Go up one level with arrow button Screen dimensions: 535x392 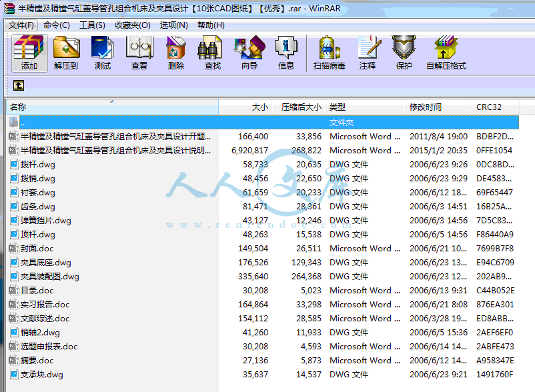19,85
